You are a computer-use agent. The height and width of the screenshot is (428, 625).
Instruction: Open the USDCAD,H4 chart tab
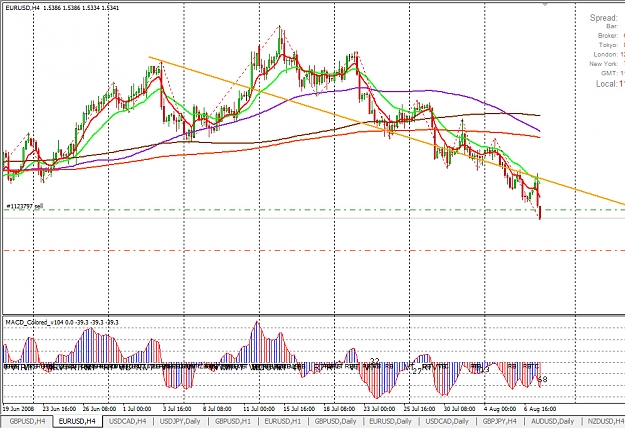tap(128, 421)
